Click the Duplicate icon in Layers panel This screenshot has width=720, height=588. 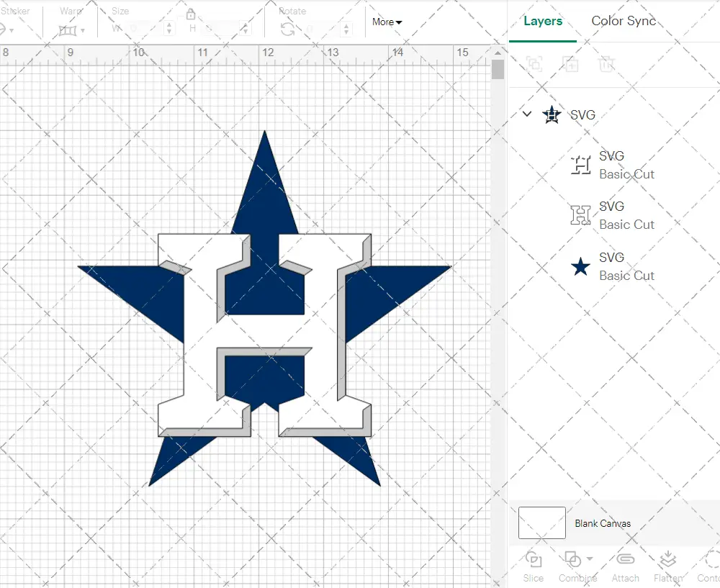pyautogui.click(x=570, y=63)
